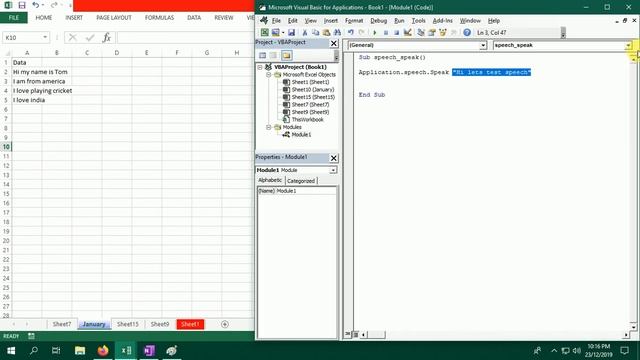Open Firefox from Windows taskbar
Screen dimensions: 640x360
pyautogui.click(x=103, y=351)
